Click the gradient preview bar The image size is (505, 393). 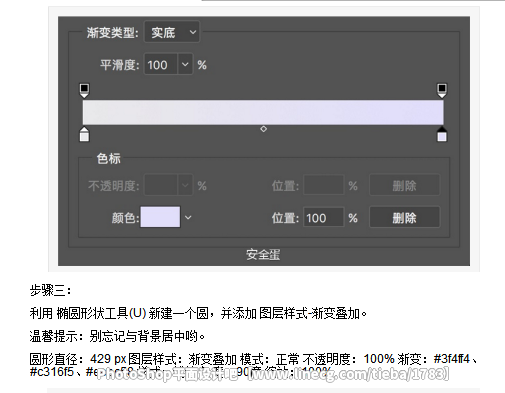pyautogui.click(x=263, y=112)
